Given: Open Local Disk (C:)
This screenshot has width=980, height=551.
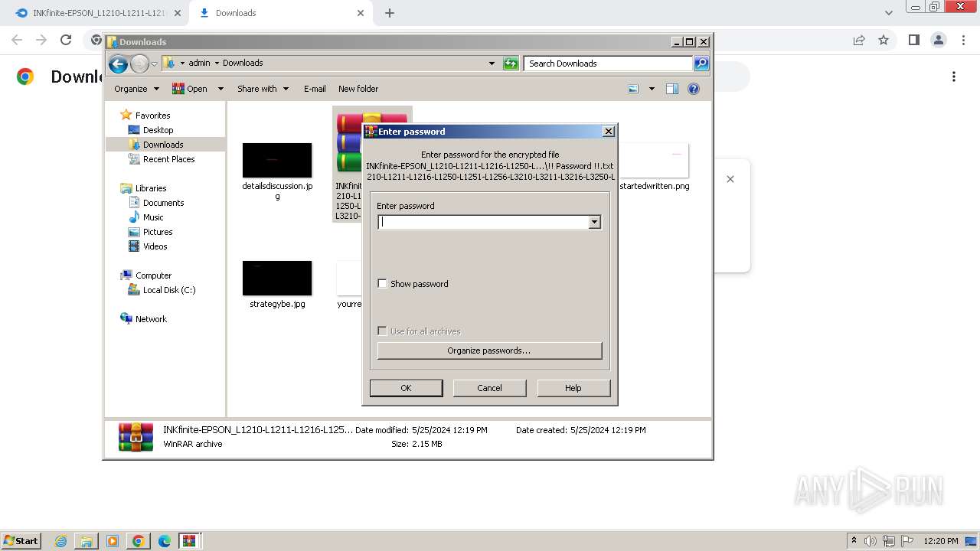Looking at the screenshot, I should click(168, 290).
